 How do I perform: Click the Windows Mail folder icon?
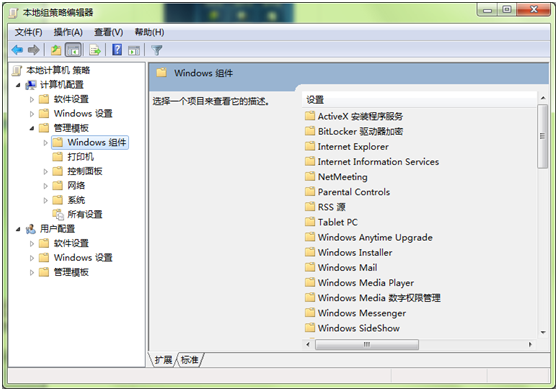[310, 267]
